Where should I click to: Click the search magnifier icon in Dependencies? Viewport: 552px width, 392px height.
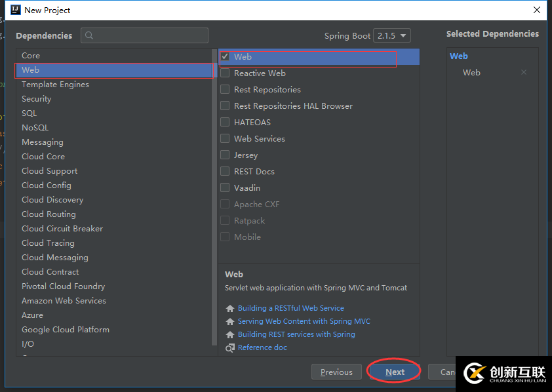pyautogui.click(x=89, y=36)
